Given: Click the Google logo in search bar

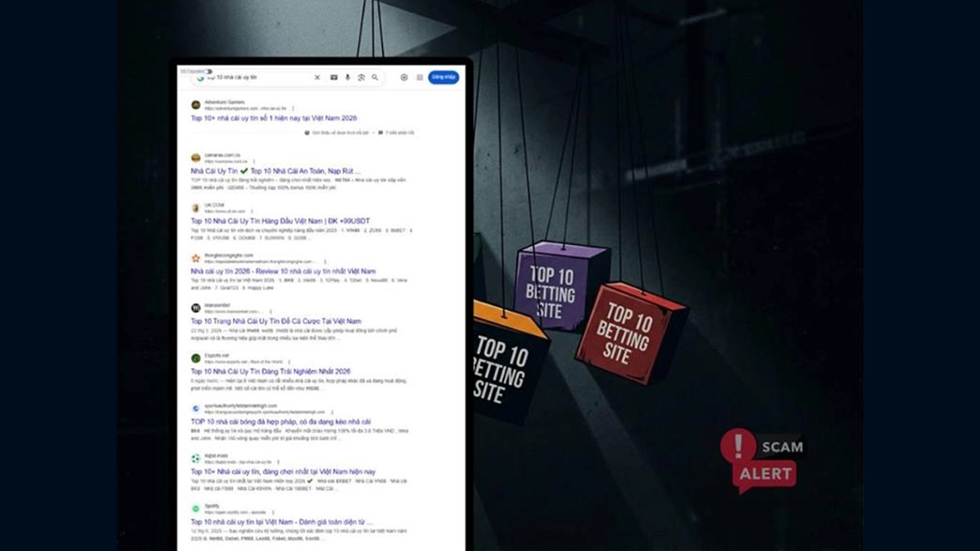Looking at the screenshot, I should point(200,78).
